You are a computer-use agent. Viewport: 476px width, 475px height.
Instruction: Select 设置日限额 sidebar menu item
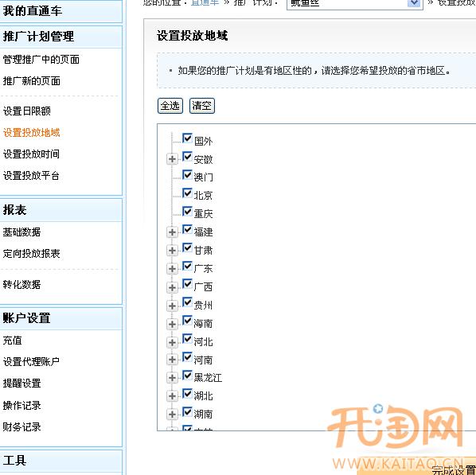pos(27,111)
